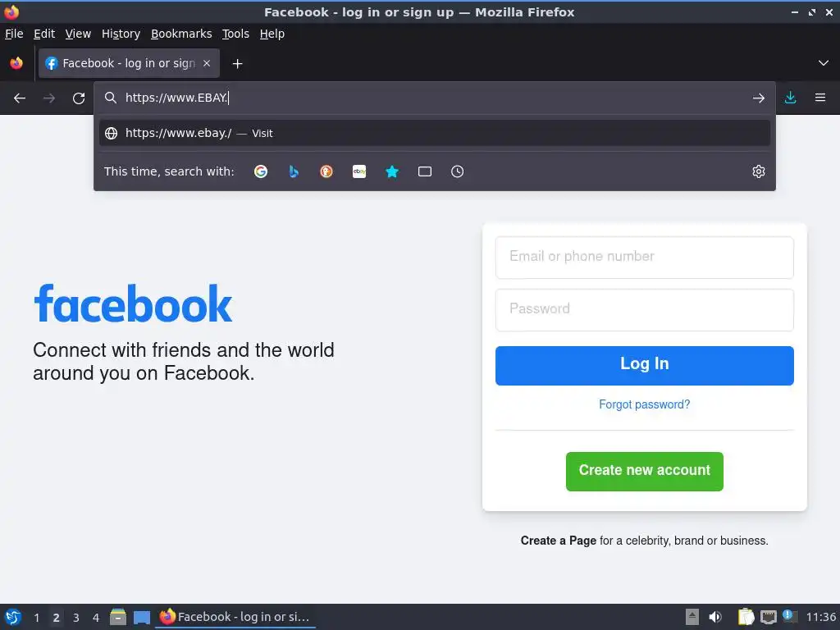Screen dimensions: 840x630
Task: Click the 11:36 clock in taskbar
Action: click(x=820, y=617)
